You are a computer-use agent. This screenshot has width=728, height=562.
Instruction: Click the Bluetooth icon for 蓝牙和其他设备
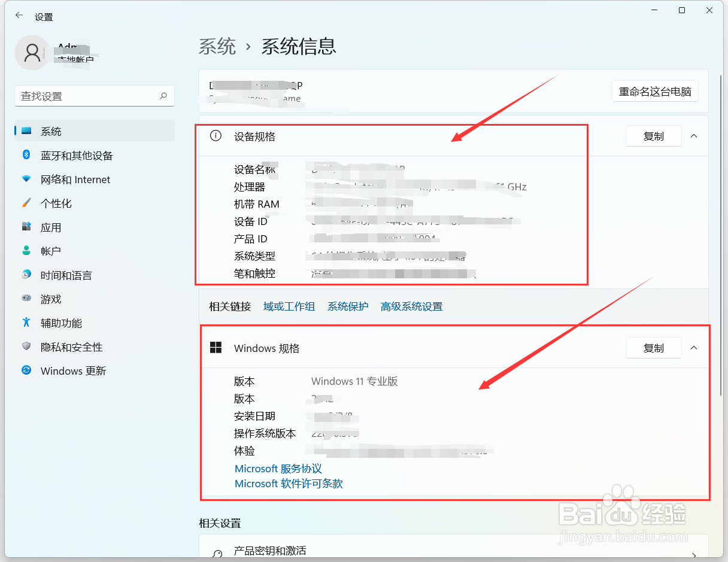coord(26,155)
